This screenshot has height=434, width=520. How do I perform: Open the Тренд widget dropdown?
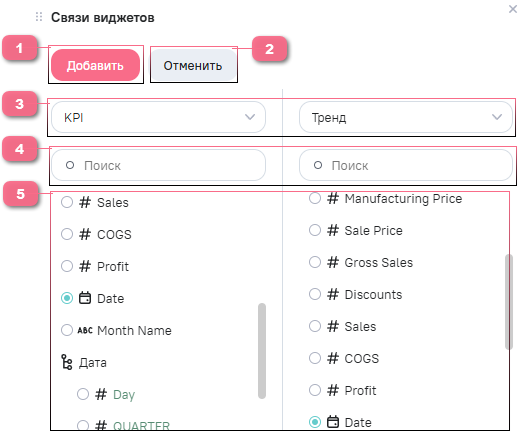tap(406, 117)
